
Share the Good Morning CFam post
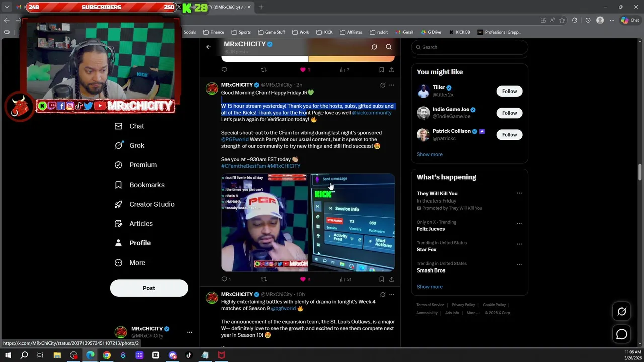coord(392,279)
